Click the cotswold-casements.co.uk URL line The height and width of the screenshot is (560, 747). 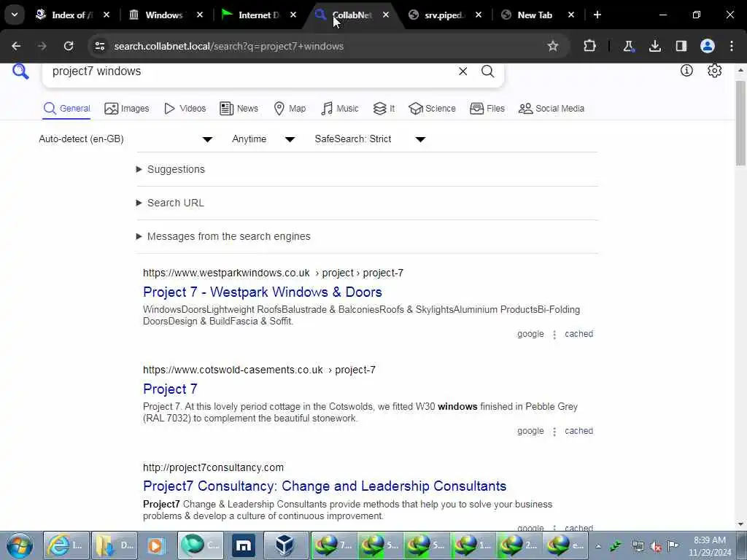point(259,370)
